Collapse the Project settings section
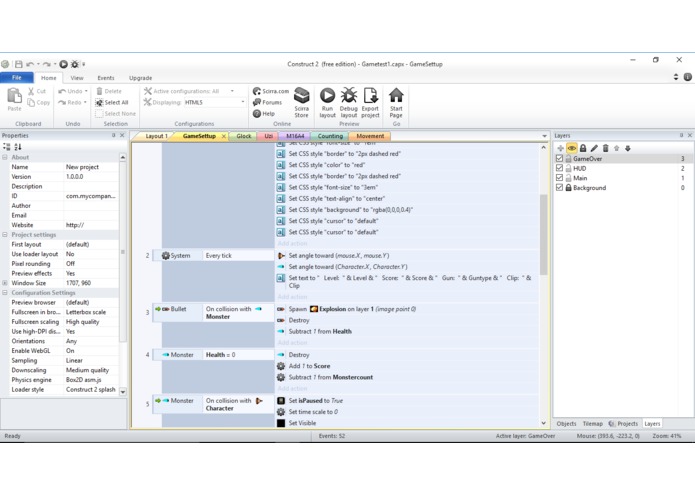Screen dimensions: 695x494 point(5,235)
